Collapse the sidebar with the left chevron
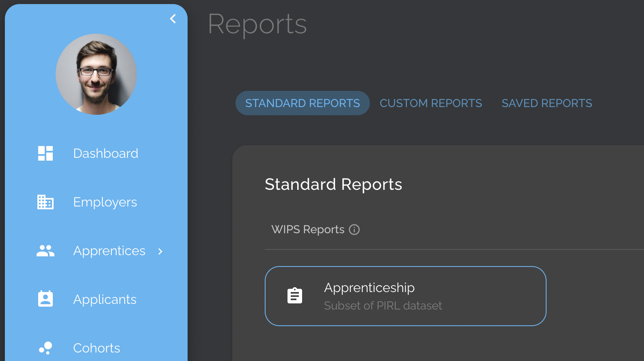 click(x=173, y=19)
